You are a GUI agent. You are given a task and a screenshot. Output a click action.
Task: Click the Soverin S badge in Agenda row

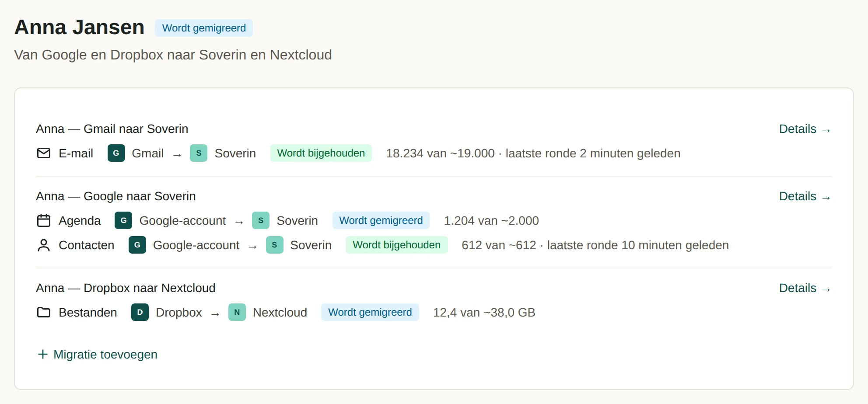pos(261,220)
